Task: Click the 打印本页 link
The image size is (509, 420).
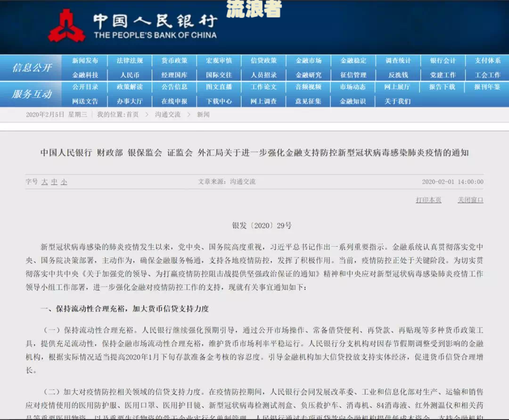Action: (428, 200)
